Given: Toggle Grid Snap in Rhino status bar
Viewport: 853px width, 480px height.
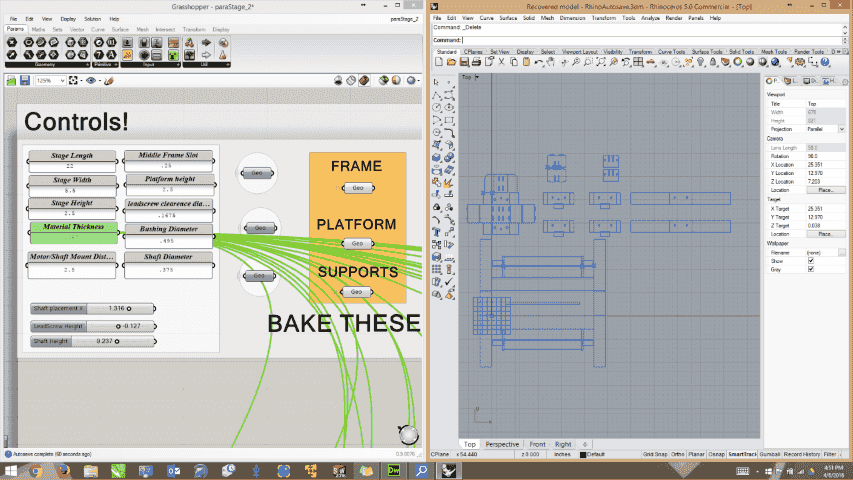Looking at the screenshot, I should (x=655, y=454).
